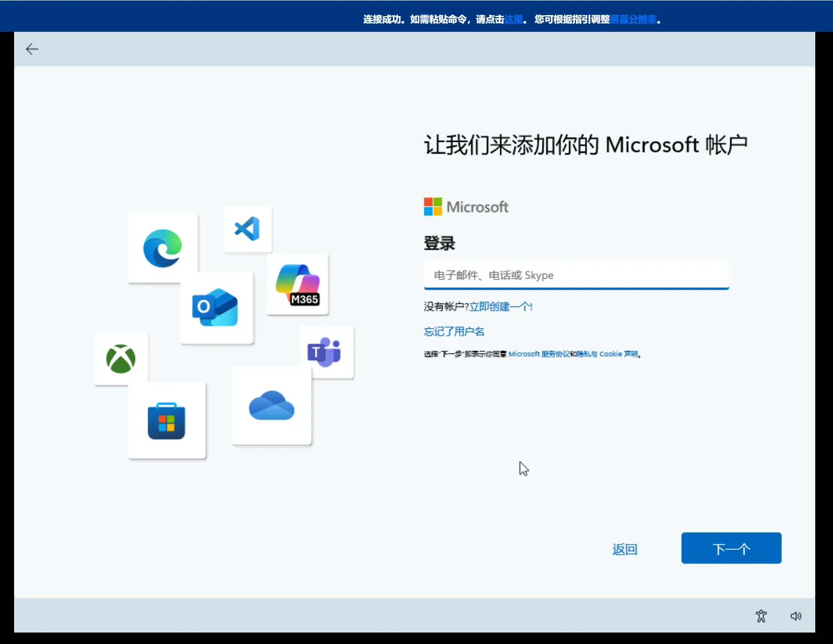Click the M365 Copilot icon tile

[298, 284]
